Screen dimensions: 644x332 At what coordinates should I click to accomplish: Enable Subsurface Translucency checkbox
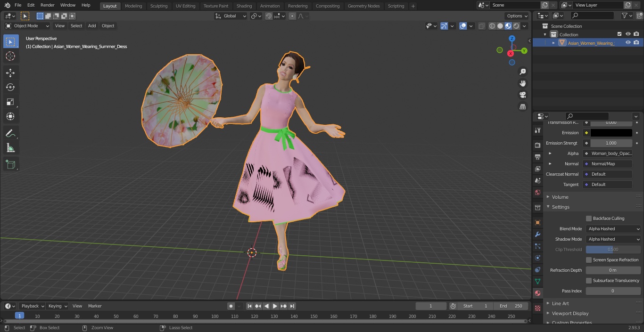(x=589, y=281)
